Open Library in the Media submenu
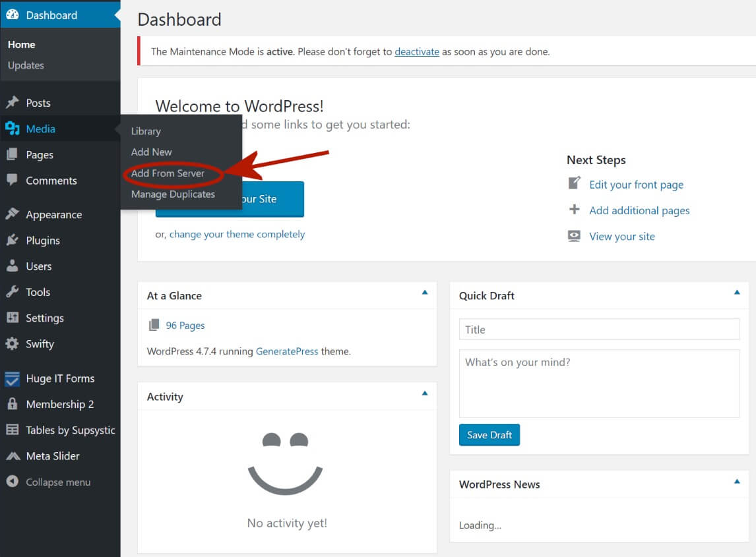The image size is (756, 557). point(146,131)
